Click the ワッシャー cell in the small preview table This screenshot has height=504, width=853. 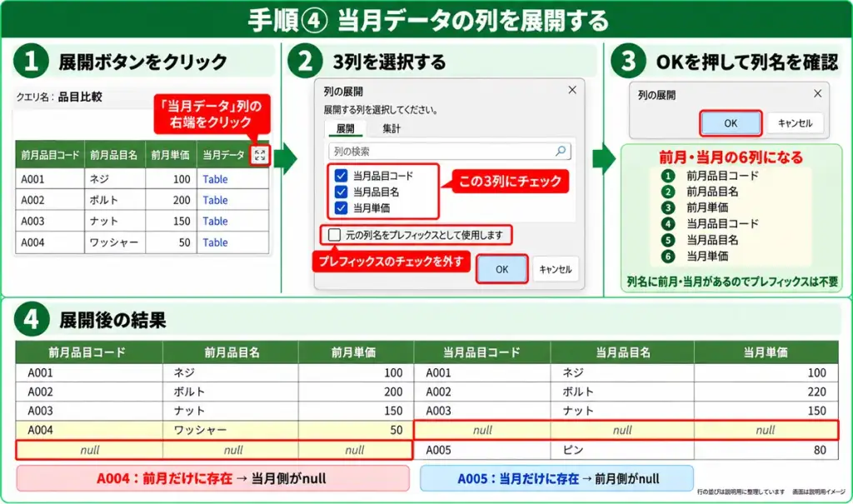114,242
